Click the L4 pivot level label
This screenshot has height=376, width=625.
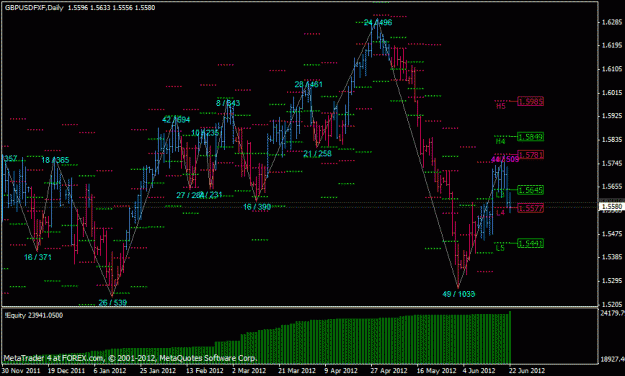click(501, 213)
